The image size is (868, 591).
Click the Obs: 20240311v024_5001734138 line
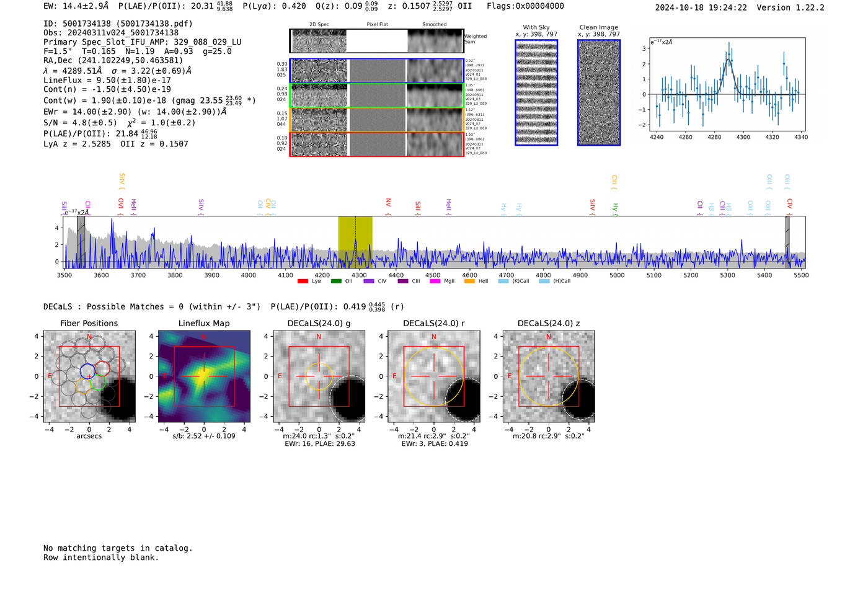(x=111, y=33)
